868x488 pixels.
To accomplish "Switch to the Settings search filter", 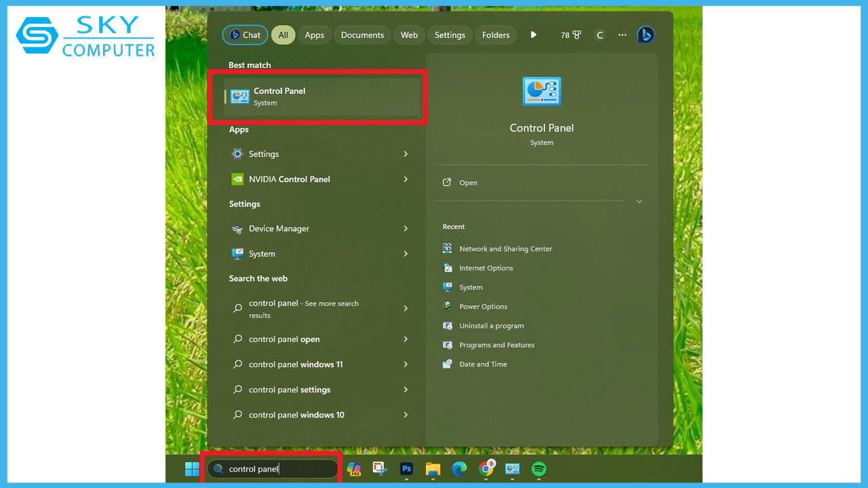I will click(x=450, y=35).
